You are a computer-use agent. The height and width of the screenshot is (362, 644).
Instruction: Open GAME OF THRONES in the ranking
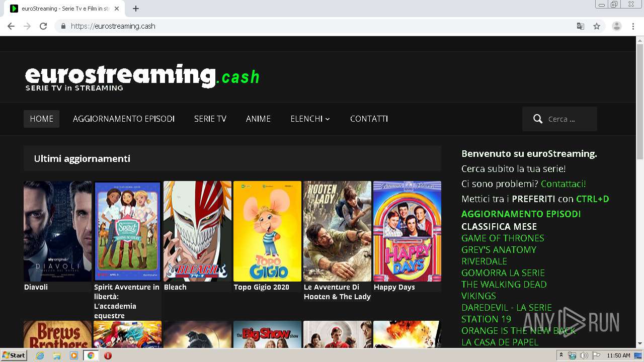tap(503, 238)
